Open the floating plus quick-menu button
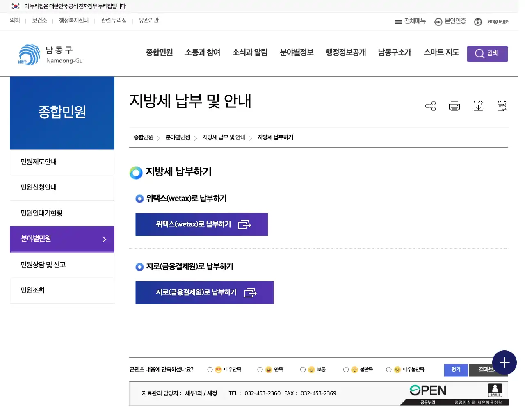Screen dimensions: 525x420 (504, 363)
